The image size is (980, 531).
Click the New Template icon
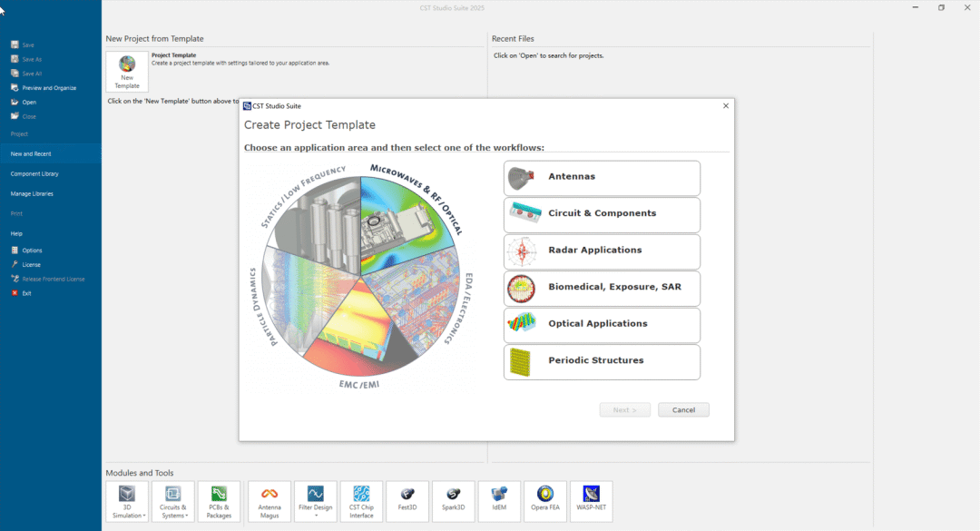click(127, 72)
